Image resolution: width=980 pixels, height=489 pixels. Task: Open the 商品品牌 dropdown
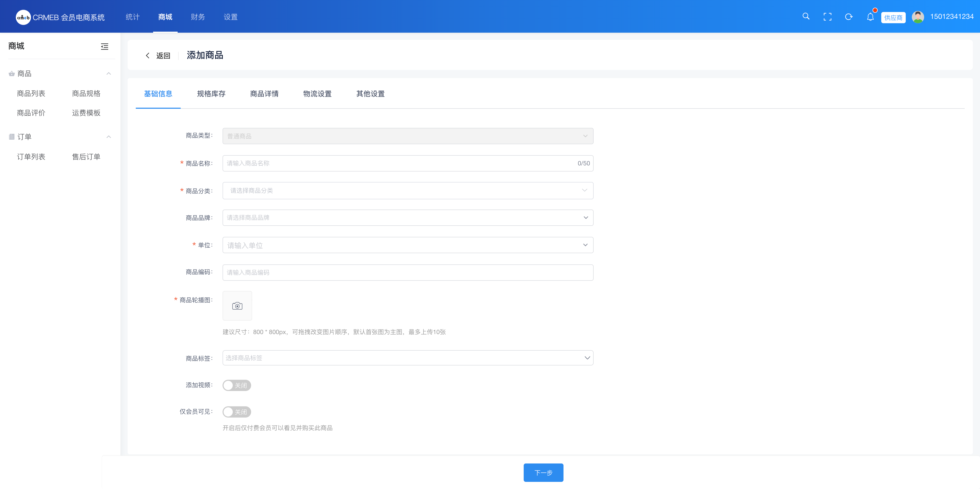[408, 218]
